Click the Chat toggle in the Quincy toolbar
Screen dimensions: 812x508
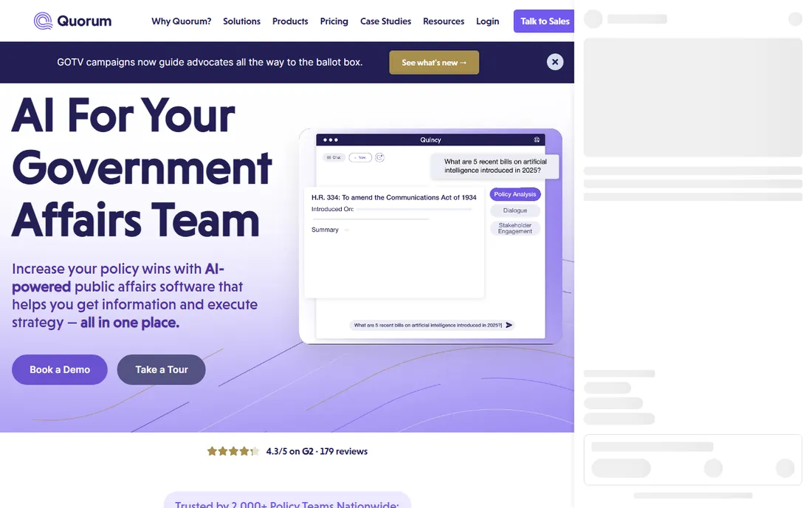(334, 157)
